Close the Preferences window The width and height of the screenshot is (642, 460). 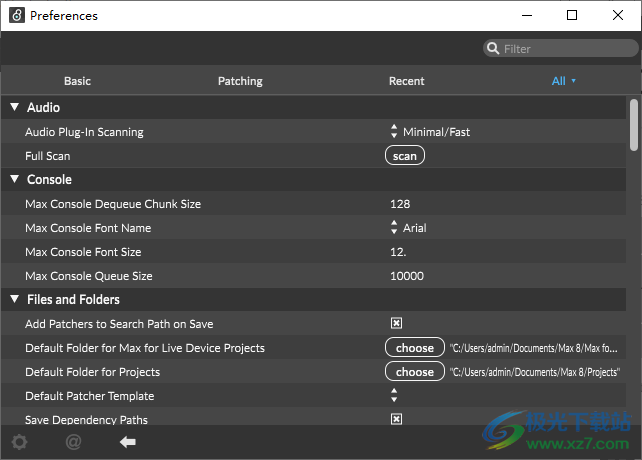[x=618, y=15]
